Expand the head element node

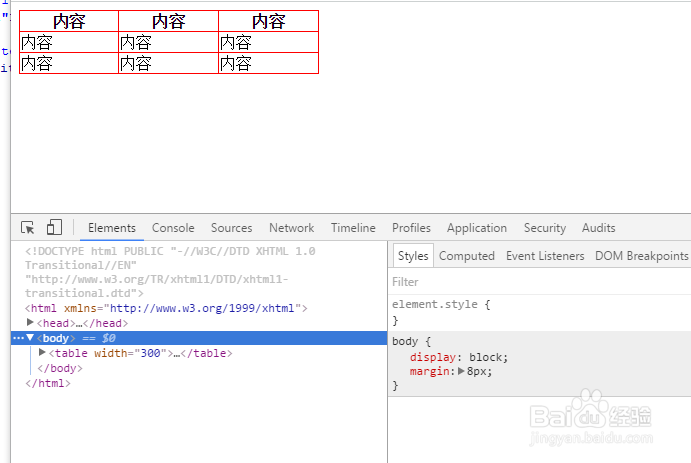point(30,322)
